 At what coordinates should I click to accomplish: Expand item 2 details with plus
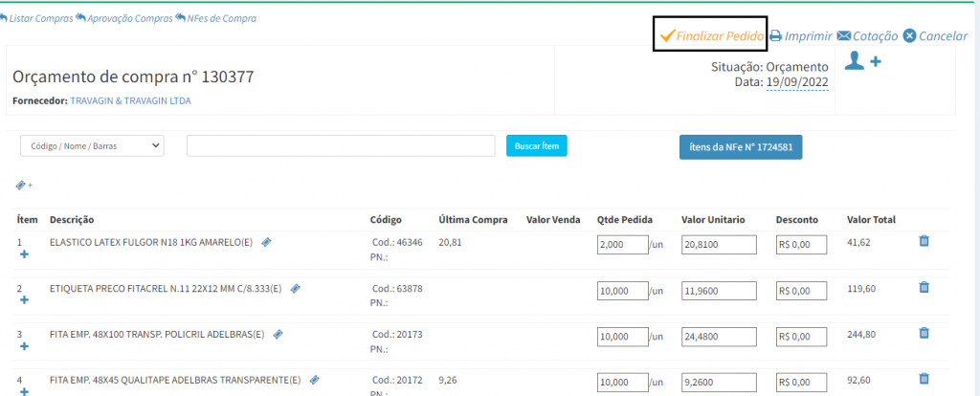[x=24, y=299]
